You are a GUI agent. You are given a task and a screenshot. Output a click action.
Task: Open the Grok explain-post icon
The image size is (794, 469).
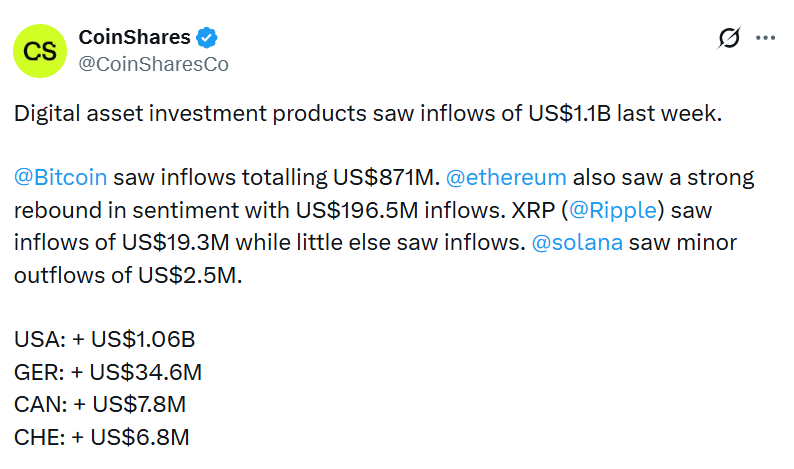729,38
